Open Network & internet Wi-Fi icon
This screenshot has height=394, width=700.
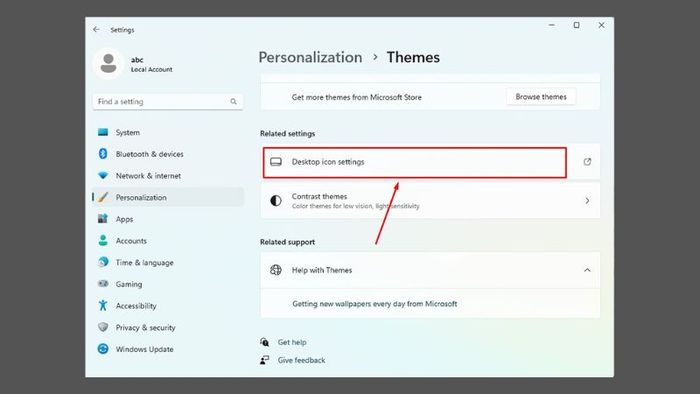pyautogui.click(x=103, y=175)
